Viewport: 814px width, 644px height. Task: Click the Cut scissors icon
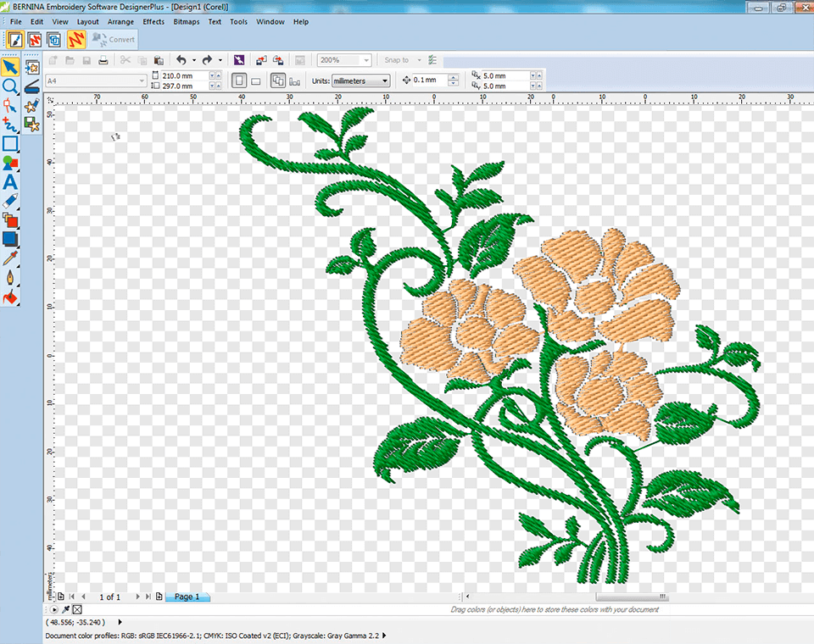124,59
